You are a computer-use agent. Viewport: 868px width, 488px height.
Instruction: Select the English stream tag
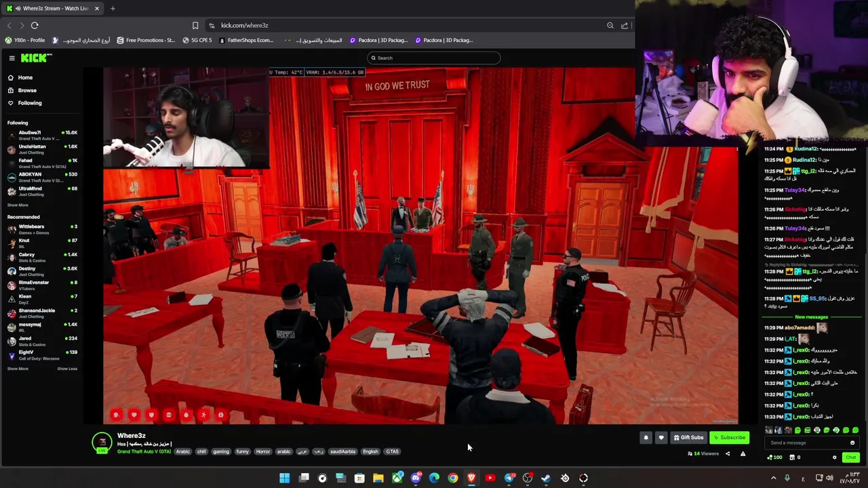point(370,451)
